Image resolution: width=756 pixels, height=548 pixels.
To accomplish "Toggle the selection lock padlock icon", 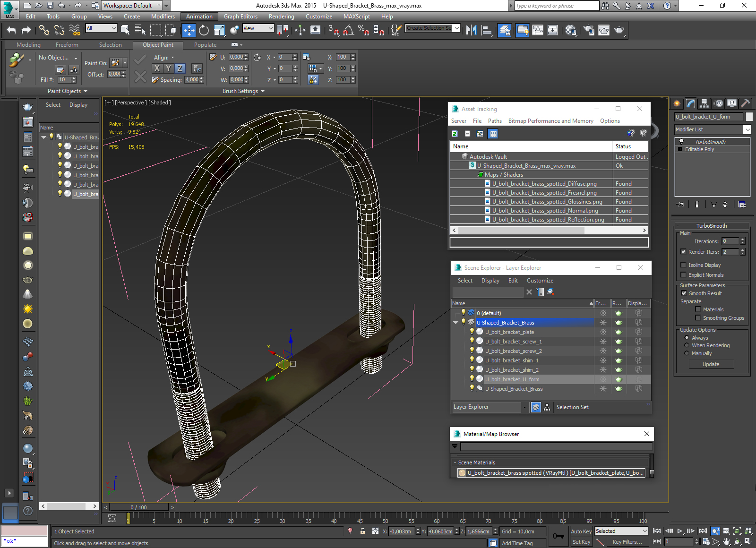I will pos(362,531).
